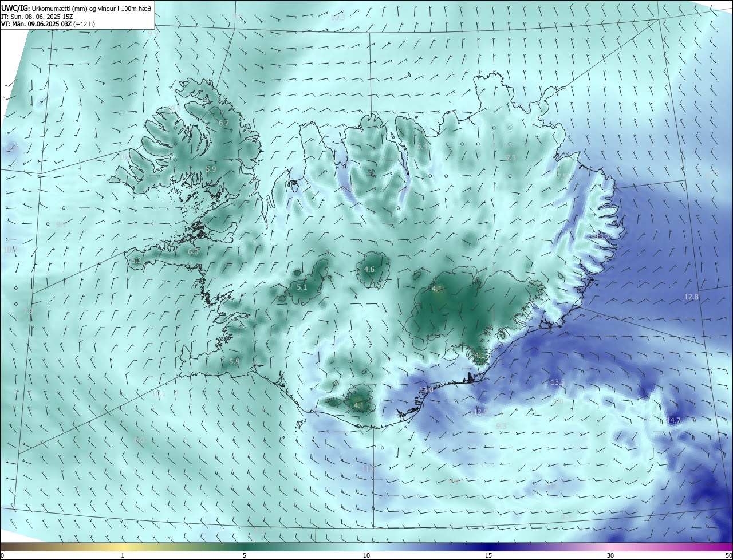Select the IT: Sun. 08. 06. 2025 15Z line
Viewport: 733px width, 560px height.
[x=38, y=17]
